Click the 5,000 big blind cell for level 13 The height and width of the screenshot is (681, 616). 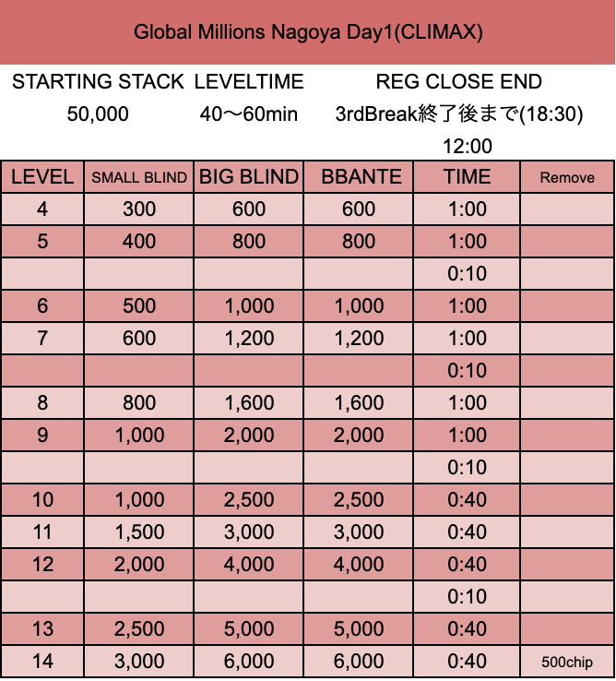[x=249, y=629]
